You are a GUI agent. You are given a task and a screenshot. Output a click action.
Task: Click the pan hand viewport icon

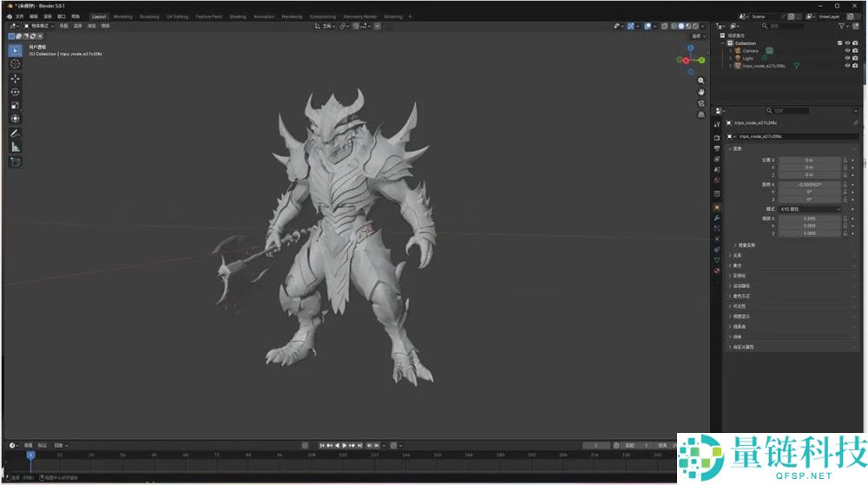click(701, 91)
